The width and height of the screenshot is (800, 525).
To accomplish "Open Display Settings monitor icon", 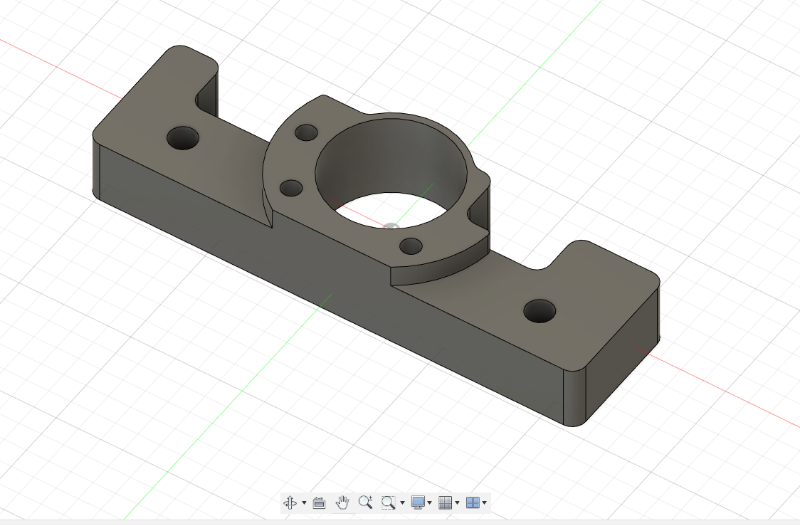I will tap(418, 502).
